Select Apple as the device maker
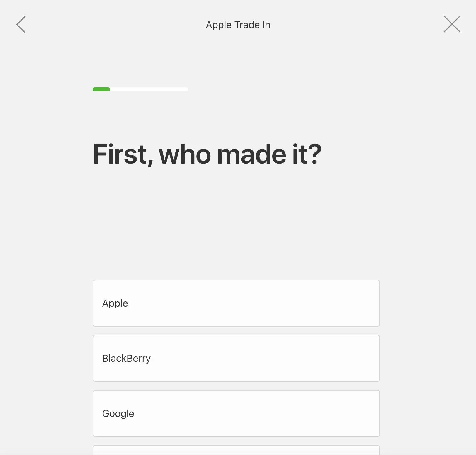Screen dimensions: 476x455 [236, 303]
